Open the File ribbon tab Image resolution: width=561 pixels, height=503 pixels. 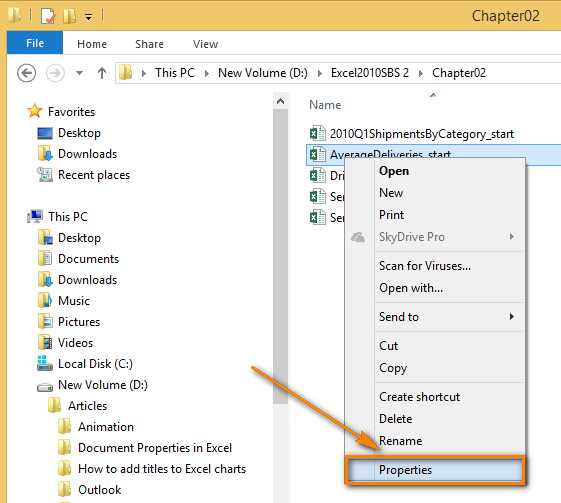coord(35,43)
